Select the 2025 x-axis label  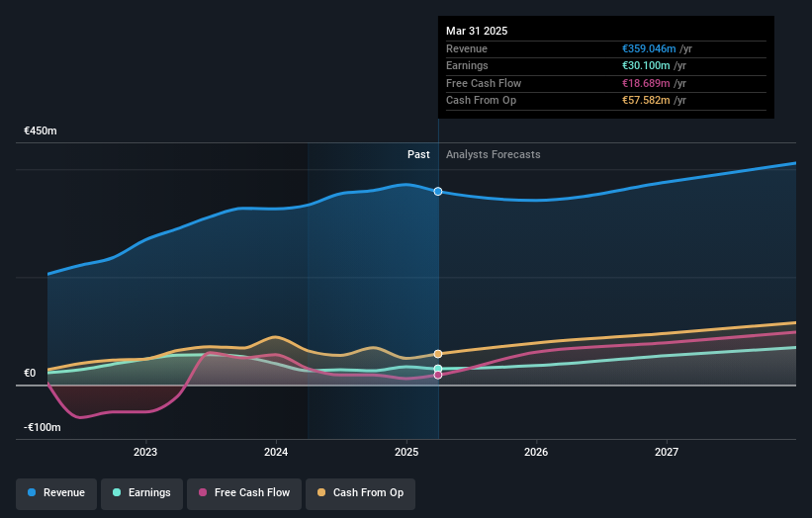(x=406, y=453)
